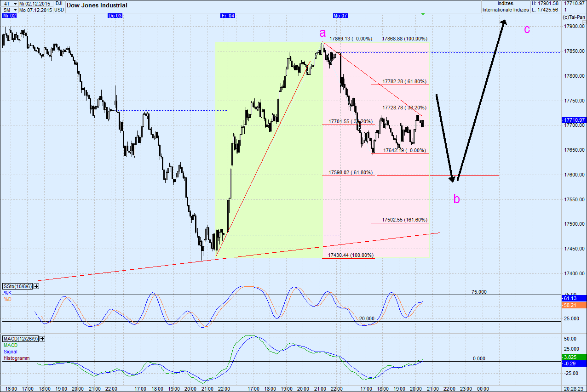The width and height of the screenshot is (587, 392).
Task: Select the Fr 04 date label
Action: click(x=228, y=15)
